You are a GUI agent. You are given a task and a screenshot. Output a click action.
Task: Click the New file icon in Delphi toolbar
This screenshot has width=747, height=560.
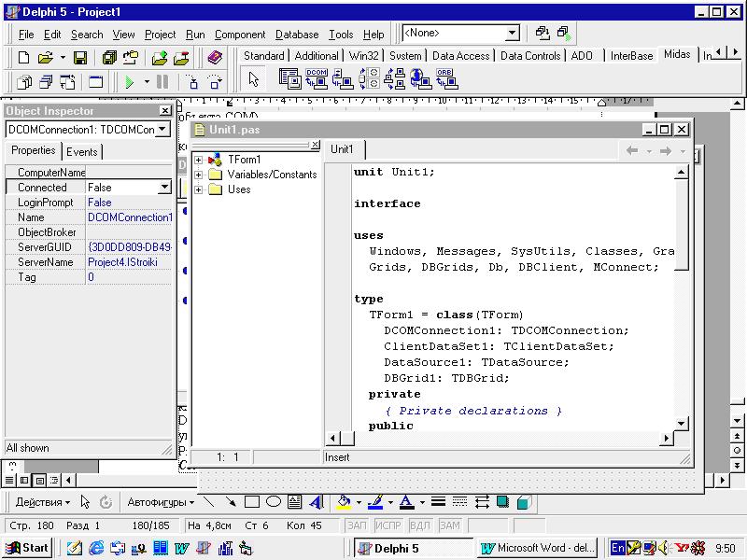23,58
